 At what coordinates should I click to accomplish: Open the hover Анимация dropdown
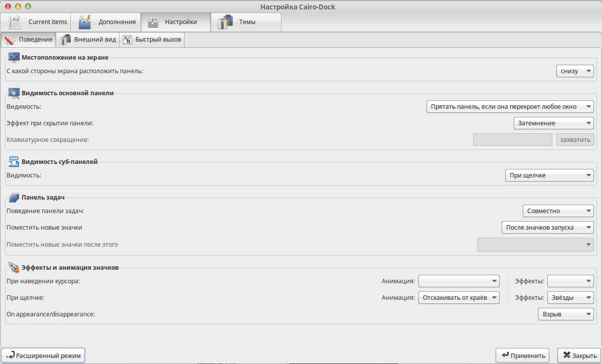pos(459,281)
